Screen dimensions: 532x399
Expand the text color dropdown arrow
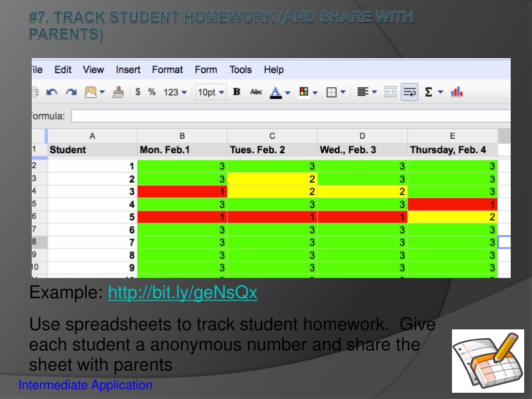[288, 92]
